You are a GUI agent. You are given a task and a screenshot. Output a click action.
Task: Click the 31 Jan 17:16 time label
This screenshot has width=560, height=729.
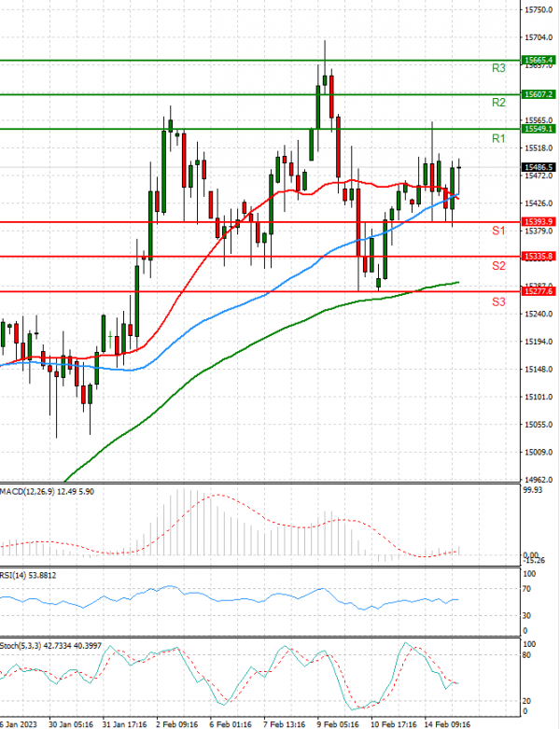click(x=124, y=724)
